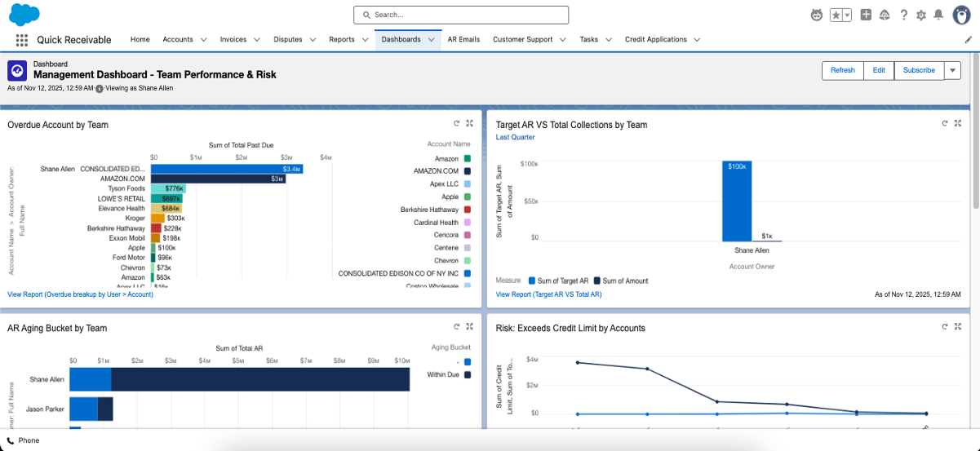Open the Astro guidance center icon
The width and height of the screenshot is (980, 451).
[x=817, y=15]
